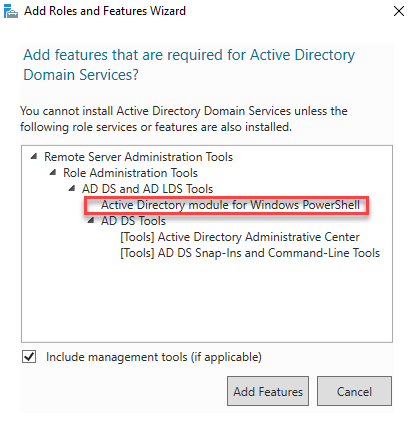Viewport: 413px width, 430px height.
Task: Select AD DS and AD LDS Tools item
Action: coord(147,189)
